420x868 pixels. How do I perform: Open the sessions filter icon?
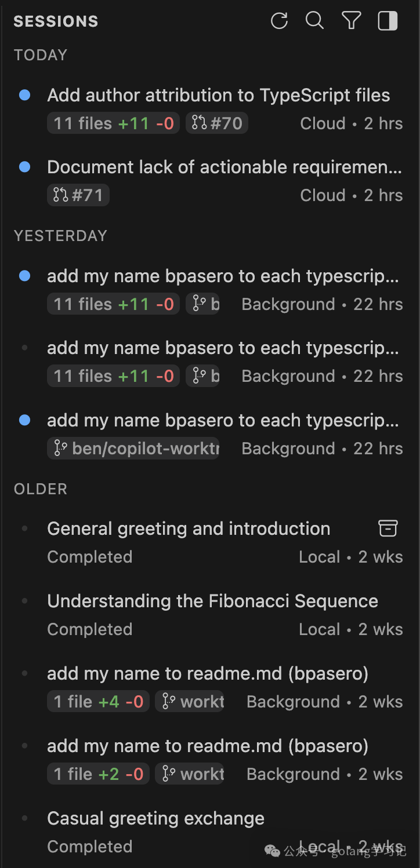pyautogui.click(x=351, y=21)
